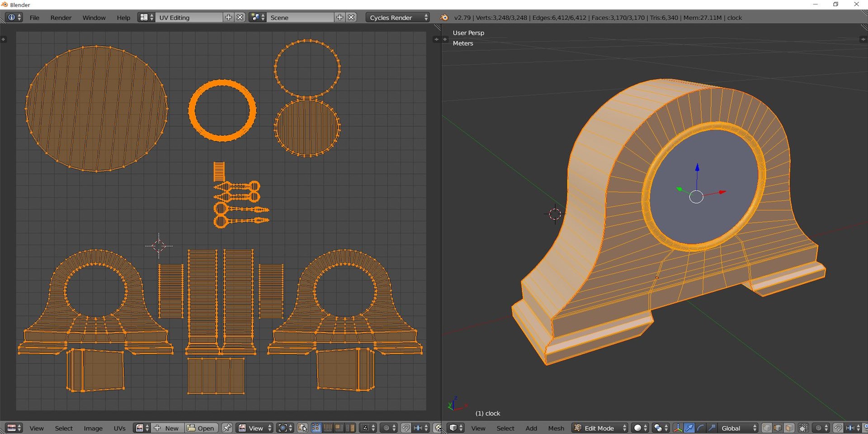This screenshot has width=868, height=434.
Task: Browse image to link in UV editor
Action: [x=142, y=428]
